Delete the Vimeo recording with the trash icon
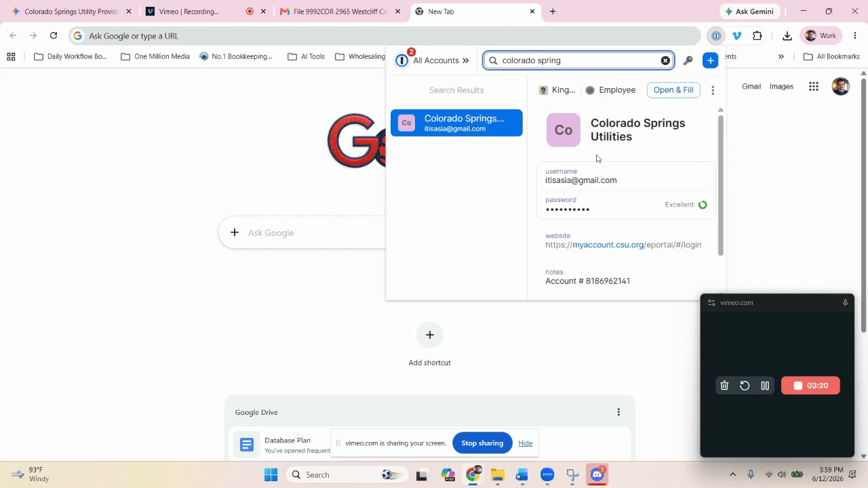The width and height of the screenshot is (868, 488). coord(724,386)
